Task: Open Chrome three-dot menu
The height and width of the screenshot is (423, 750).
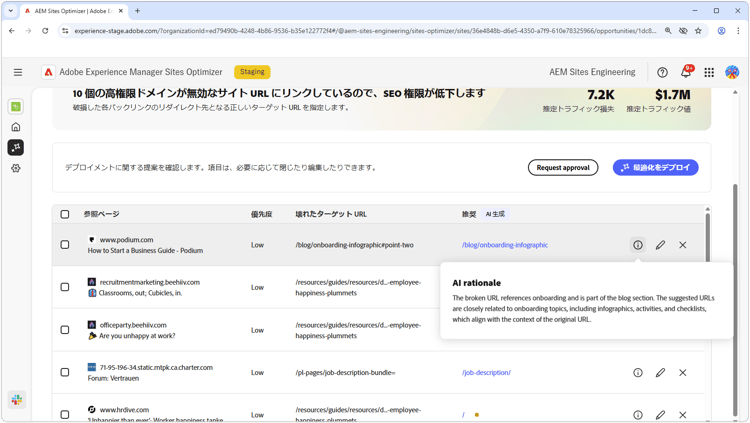Action: point(738,31)
